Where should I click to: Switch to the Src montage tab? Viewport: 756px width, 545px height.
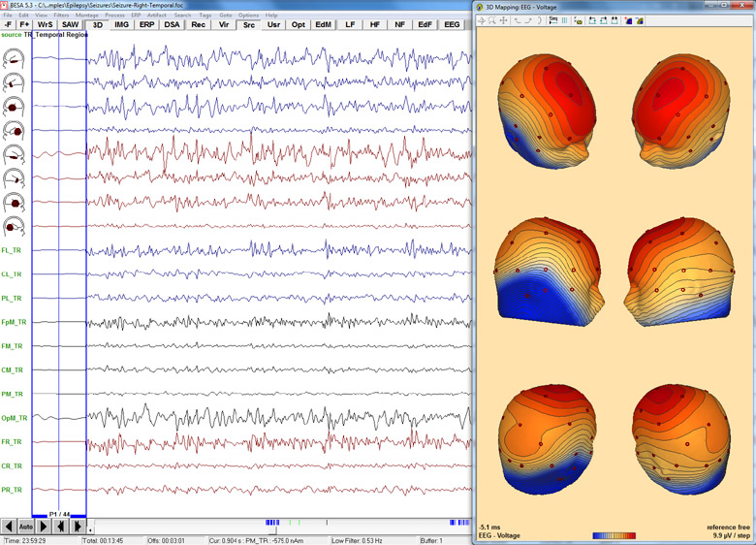tap(248, 24)
